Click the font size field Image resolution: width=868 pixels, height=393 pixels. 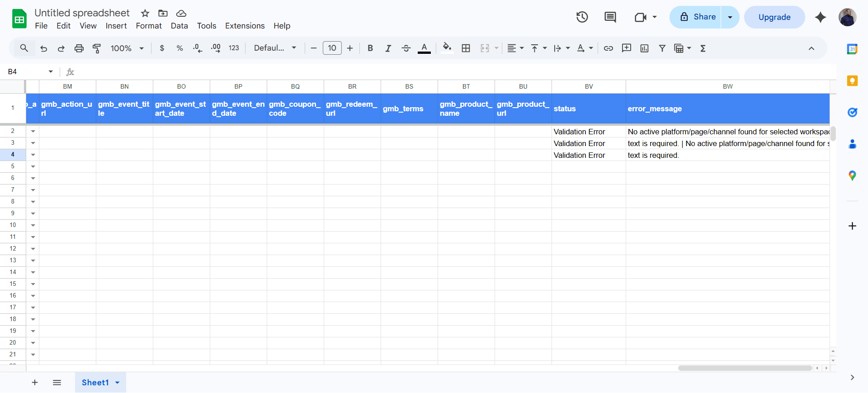point(332,48)
